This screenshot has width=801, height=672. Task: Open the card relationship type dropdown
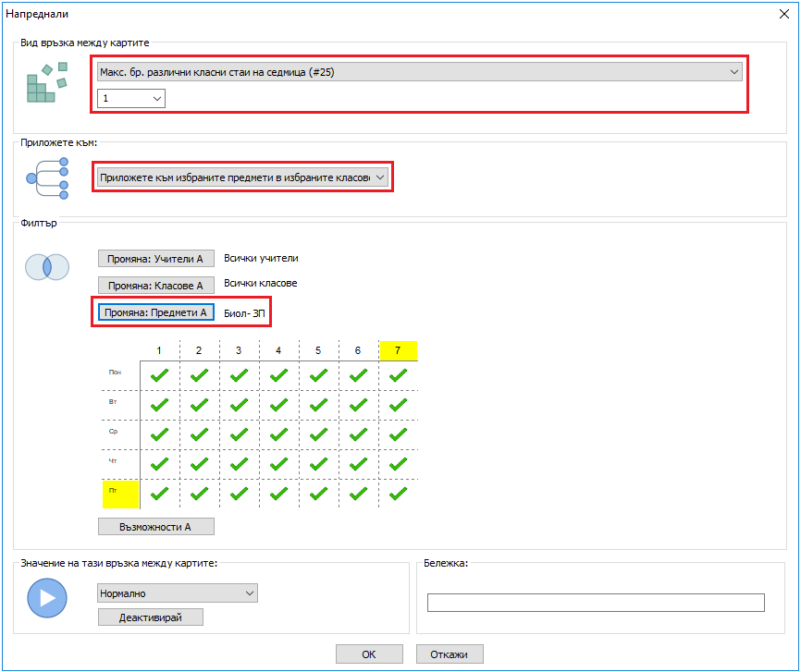[x=419, y=71]
